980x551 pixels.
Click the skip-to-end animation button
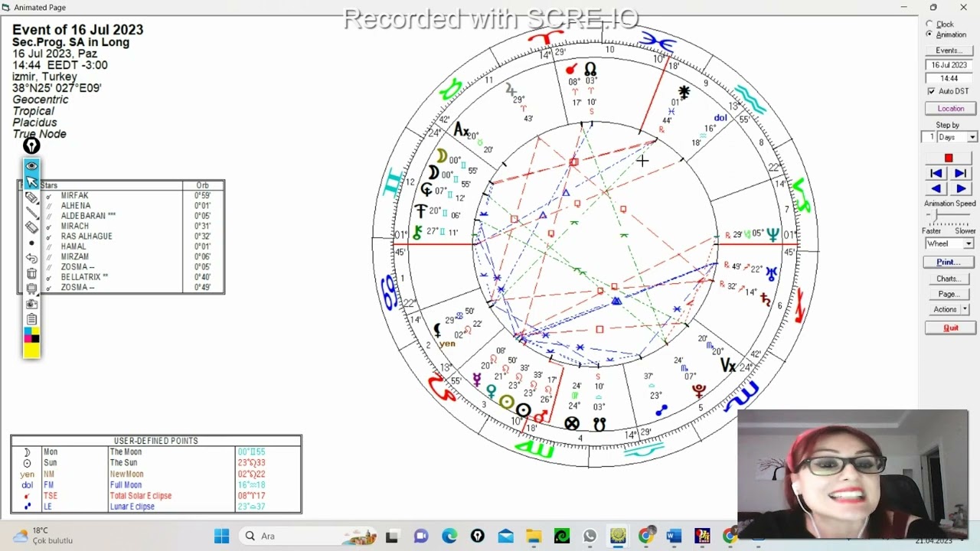coord(961,174)
